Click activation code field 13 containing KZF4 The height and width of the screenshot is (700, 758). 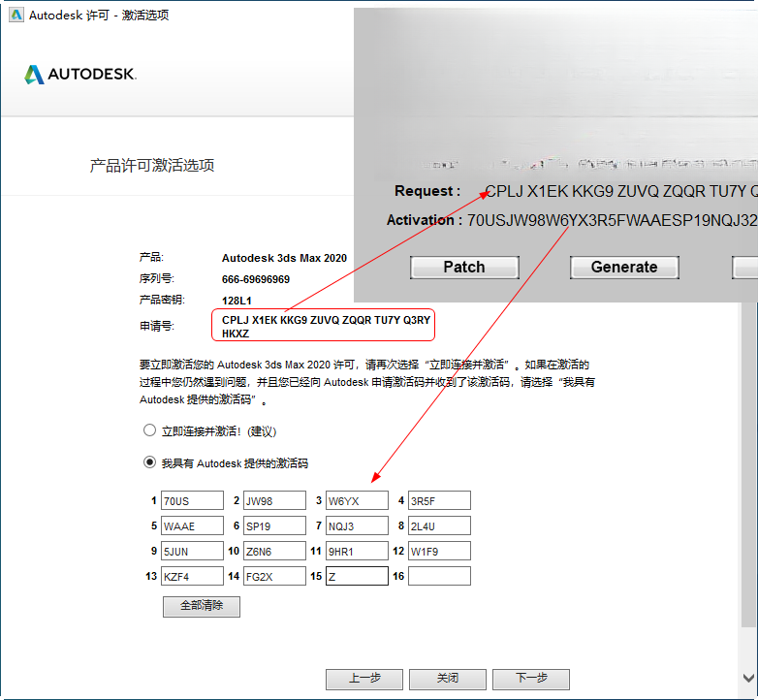coord(192,576)
